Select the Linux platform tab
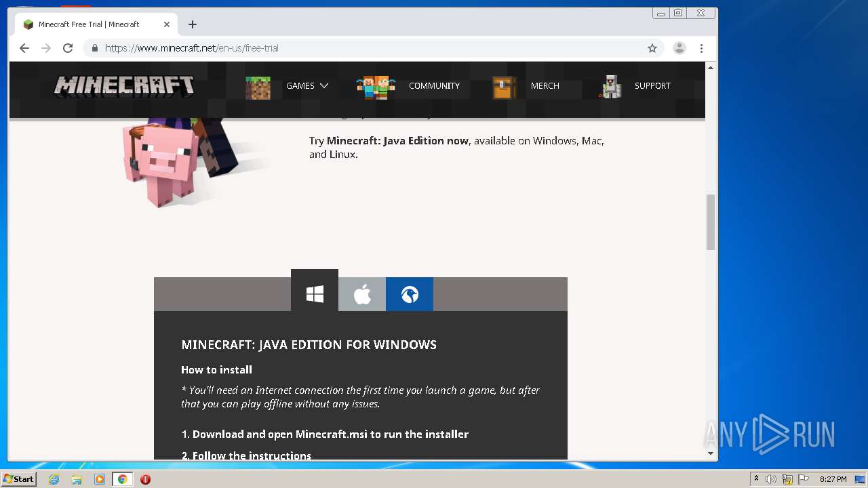This screenshot has height=488, width=868. [410, 294]
